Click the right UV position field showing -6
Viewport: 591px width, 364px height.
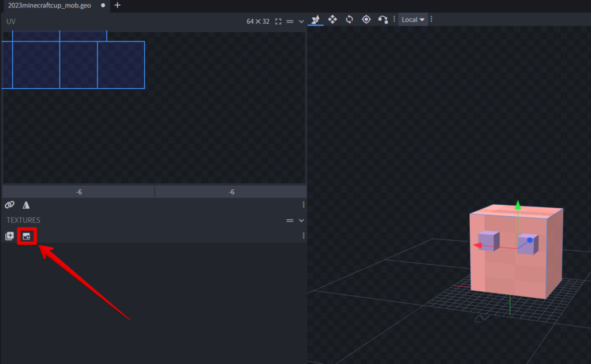tap(231, 192)
